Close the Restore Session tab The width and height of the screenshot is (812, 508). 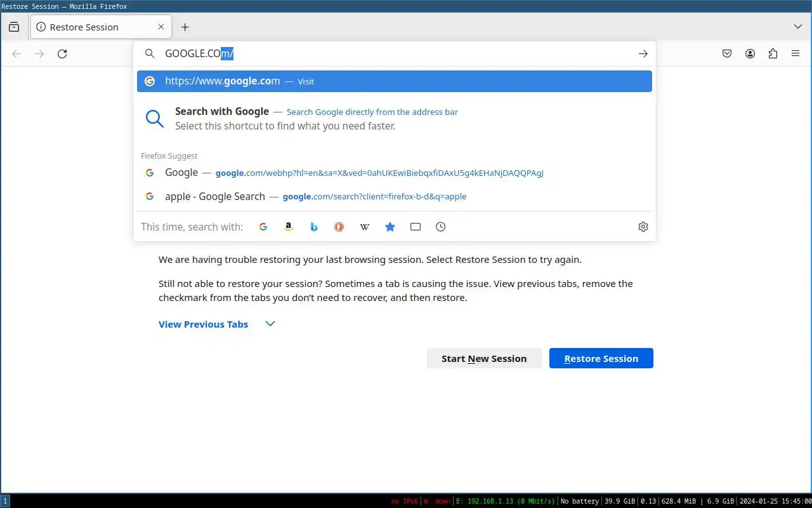pos(161,27)
